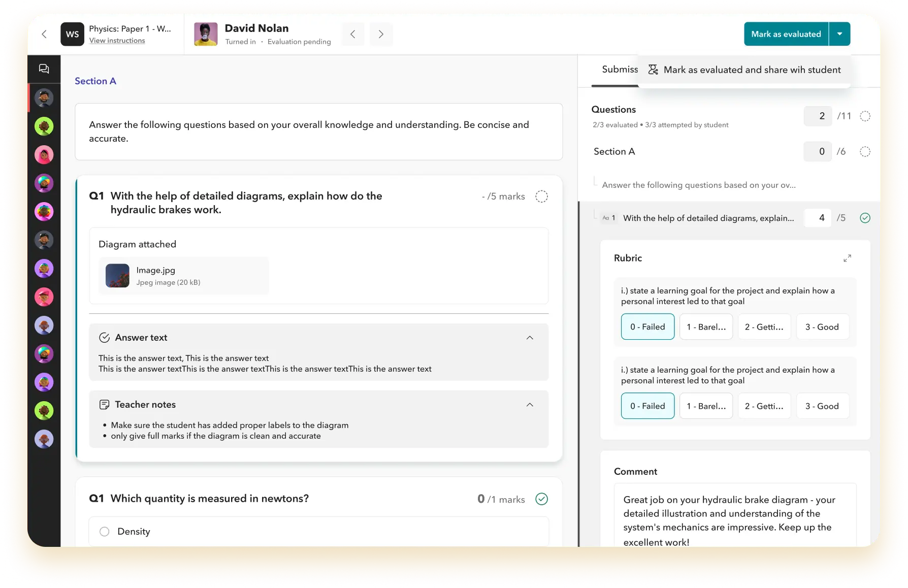Toggle the evaluation circle on hydraulic brakes question
Image resolution: width=908 pixels, height=588 pixels.
(541, 197)
